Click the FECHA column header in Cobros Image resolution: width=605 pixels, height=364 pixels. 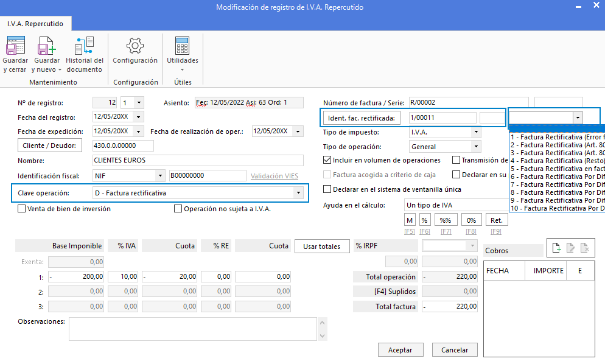coord(505,271)
